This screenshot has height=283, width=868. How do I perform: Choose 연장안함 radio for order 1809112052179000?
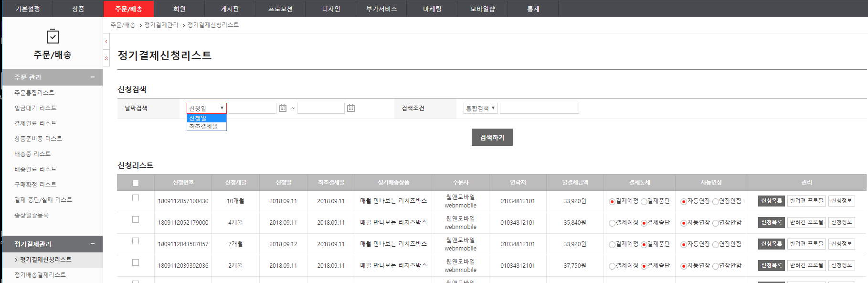(715, 223)
